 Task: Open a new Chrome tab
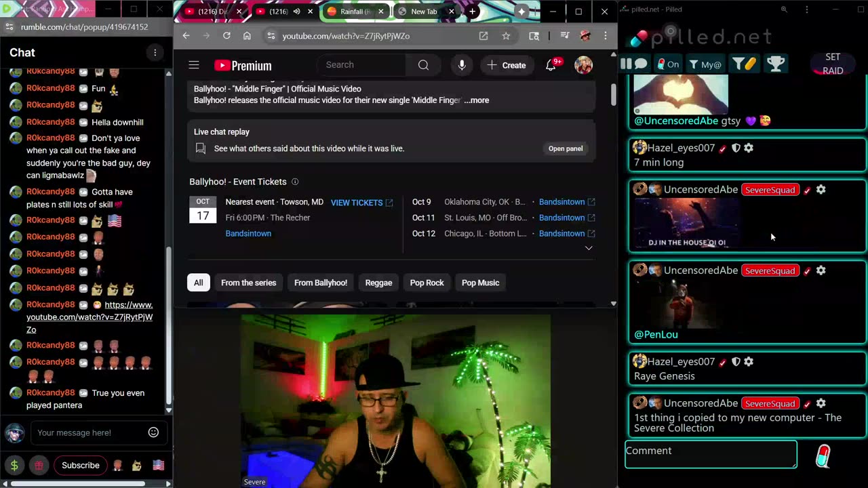473,12
